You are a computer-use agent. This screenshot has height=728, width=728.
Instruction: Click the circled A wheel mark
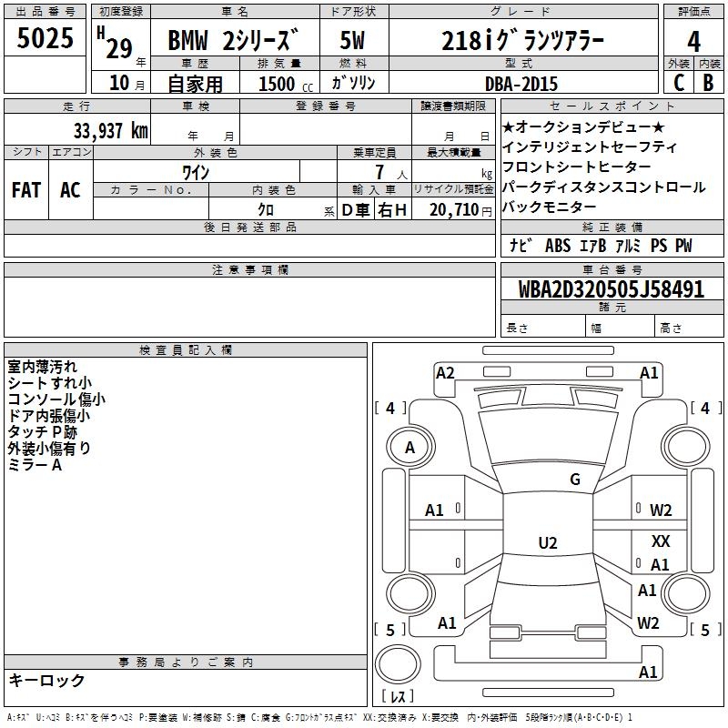pyautogui.click(x=409, y=447)
